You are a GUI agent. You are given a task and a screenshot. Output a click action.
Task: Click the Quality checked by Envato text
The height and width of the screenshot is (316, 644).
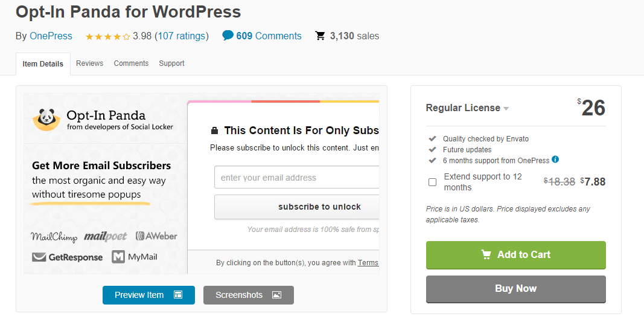[x=486, y=139]
